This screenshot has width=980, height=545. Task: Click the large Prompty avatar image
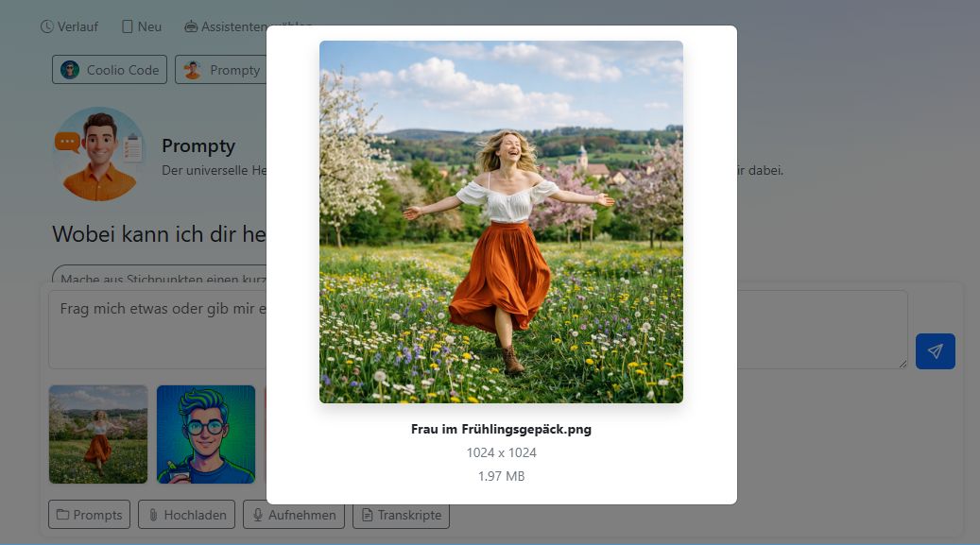[98, 154]
